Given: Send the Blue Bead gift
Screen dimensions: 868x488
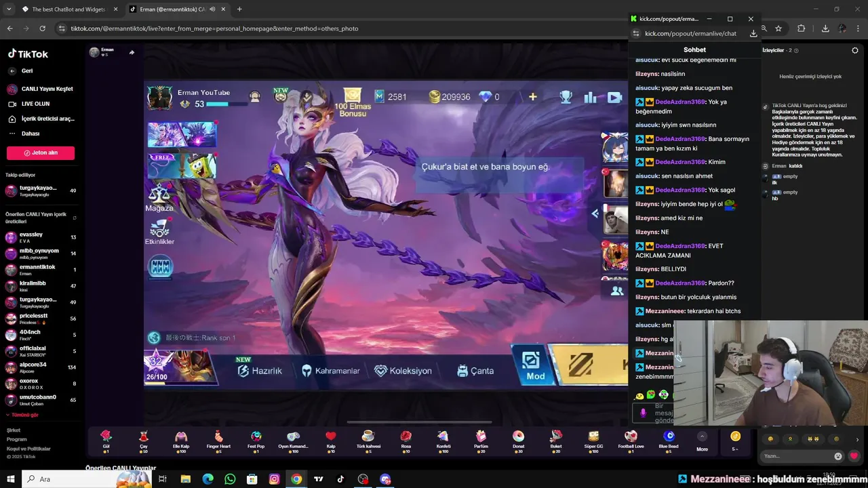Looking at the screenshot, I should [669, 440].
